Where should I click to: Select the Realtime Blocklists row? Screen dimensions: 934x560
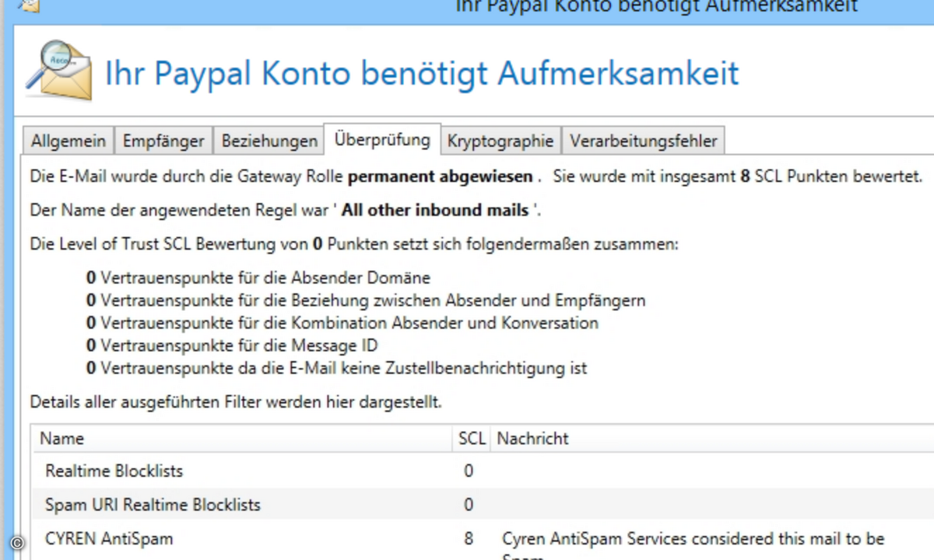[x=483, y=471]
